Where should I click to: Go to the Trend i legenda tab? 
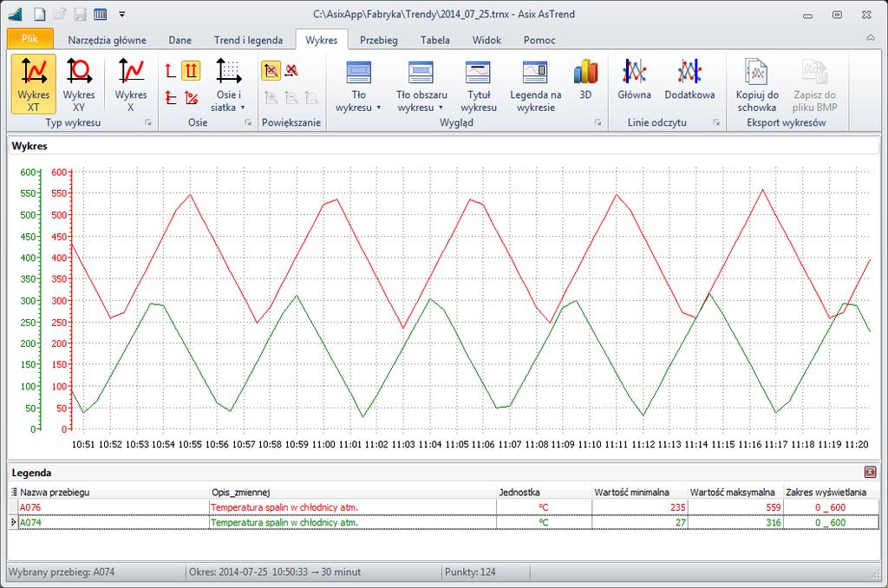click(248, 40)
